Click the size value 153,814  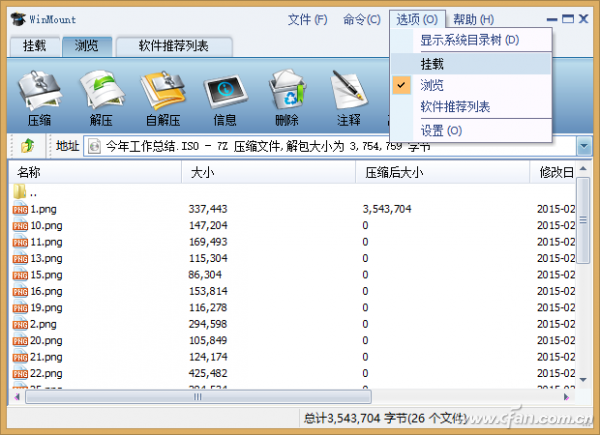click(x=208, y=291)
